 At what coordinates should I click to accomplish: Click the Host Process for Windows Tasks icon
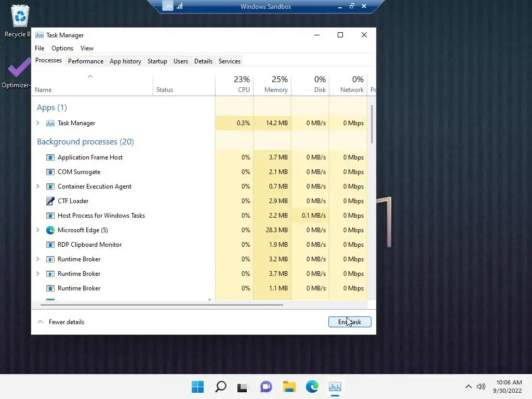click(x=50, y=216)
